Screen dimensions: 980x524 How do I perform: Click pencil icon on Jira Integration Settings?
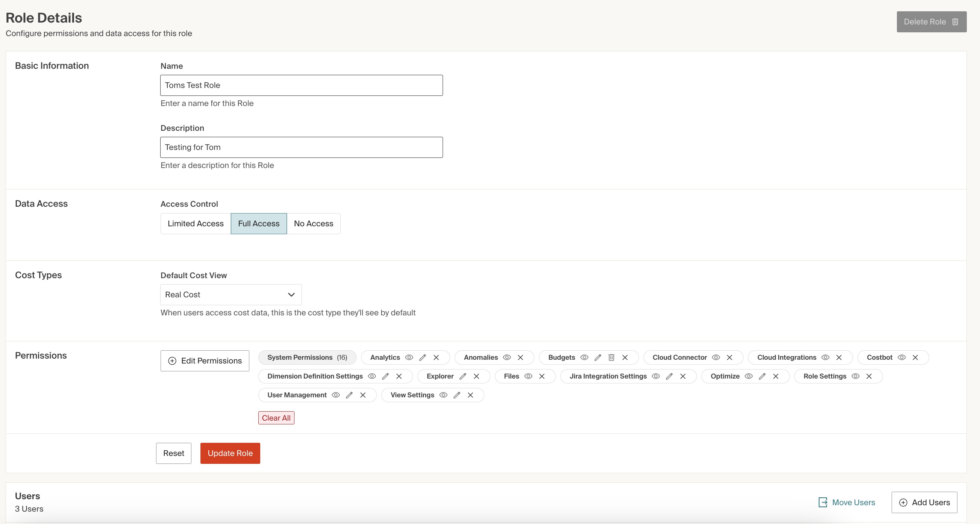tap(669, 376)
